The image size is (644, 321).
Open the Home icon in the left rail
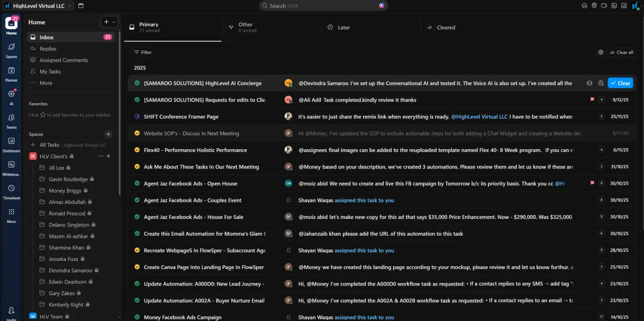pos(11,23)
